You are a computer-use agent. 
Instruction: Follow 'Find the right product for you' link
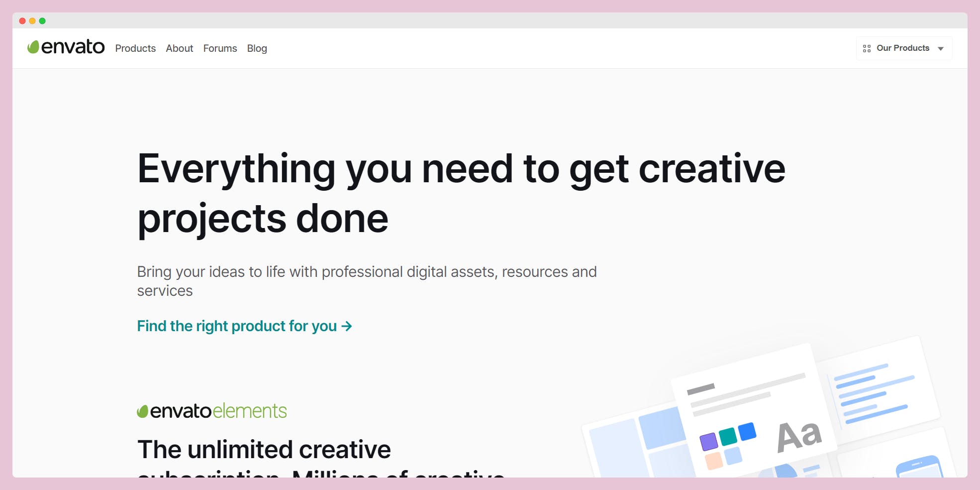pos(244,326)
